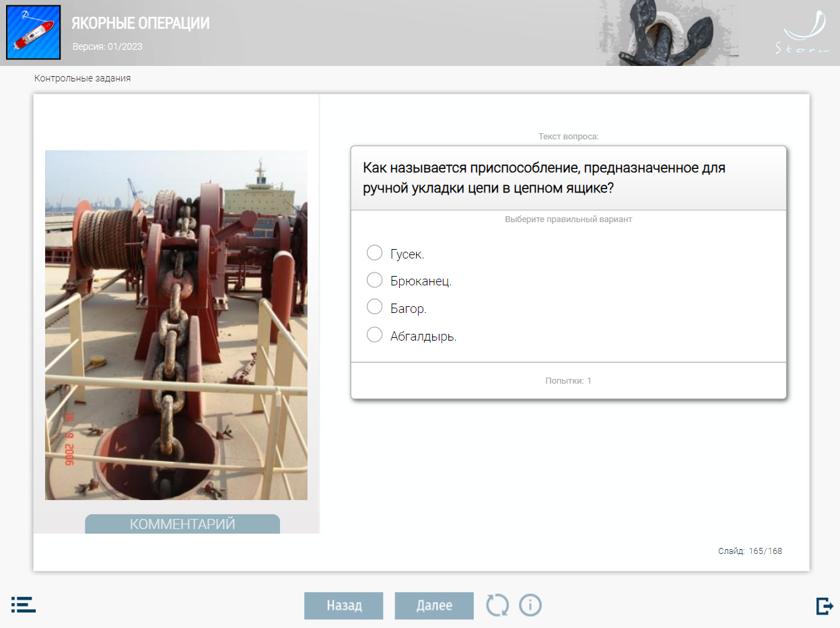
Task: Choose the 'Абгалдырь.' option
Action: (x=374, y=335)
